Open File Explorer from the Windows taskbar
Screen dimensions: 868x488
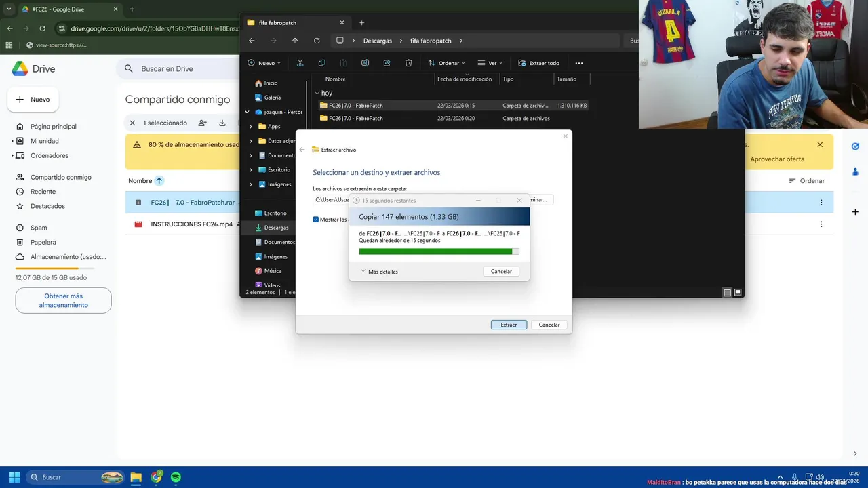click(x=136, y=477)
